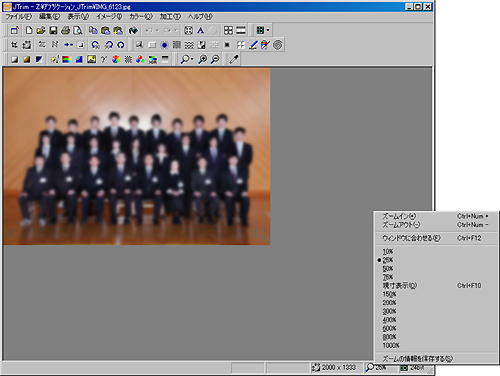Click the blurred group photo on canvas

coord(137,157)
